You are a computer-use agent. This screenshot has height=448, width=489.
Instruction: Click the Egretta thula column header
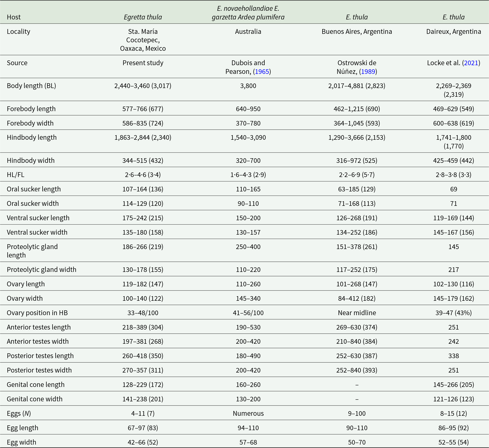[143, 17]
